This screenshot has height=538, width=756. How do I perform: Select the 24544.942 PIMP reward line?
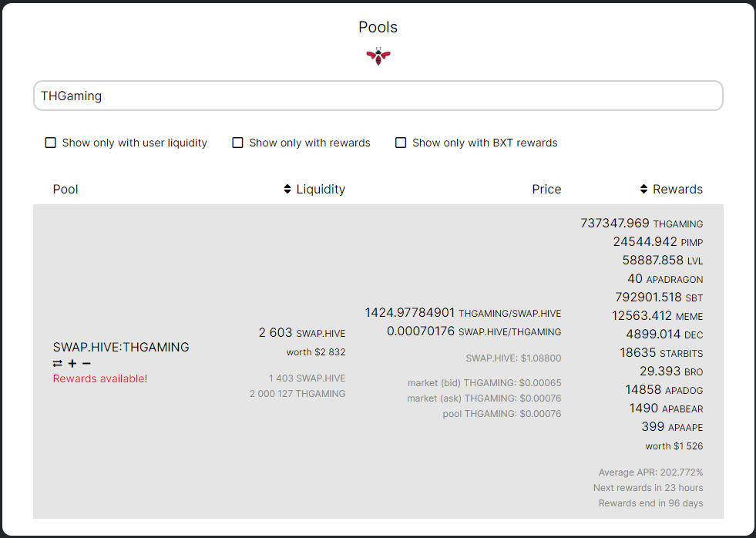[657, 242]
